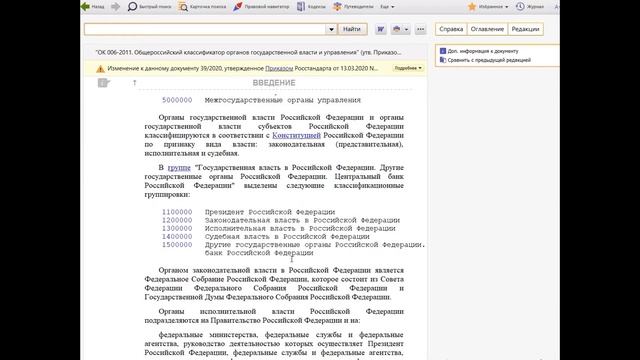Export document to Word icon
This screenshot has width=640, height=360.
tap(381, 29)
